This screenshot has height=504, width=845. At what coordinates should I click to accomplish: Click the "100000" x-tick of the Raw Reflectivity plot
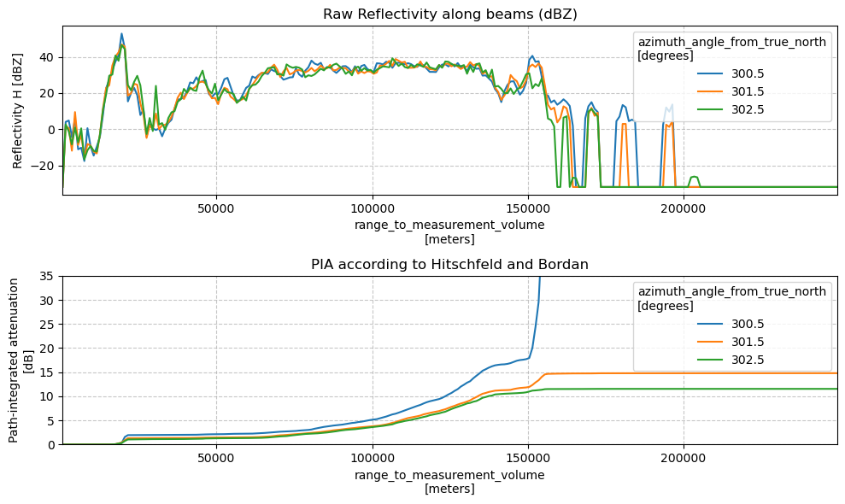[373, 208]
